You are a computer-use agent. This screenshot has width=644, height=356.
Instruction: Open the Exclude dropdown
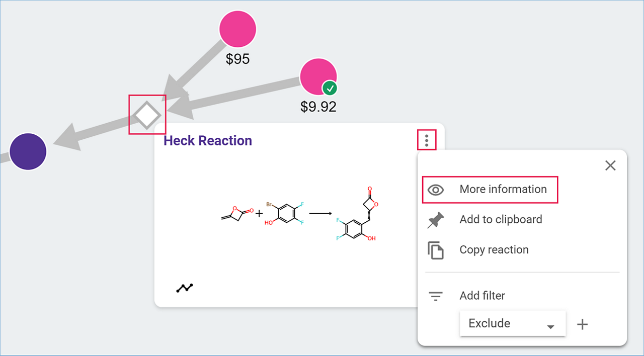click(x=513, y=323)
